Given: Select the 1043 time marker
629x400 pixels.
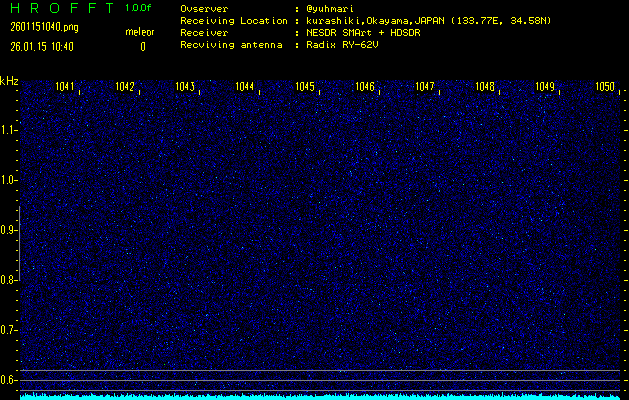Looking at the screenshot, I should pos(185,87).
